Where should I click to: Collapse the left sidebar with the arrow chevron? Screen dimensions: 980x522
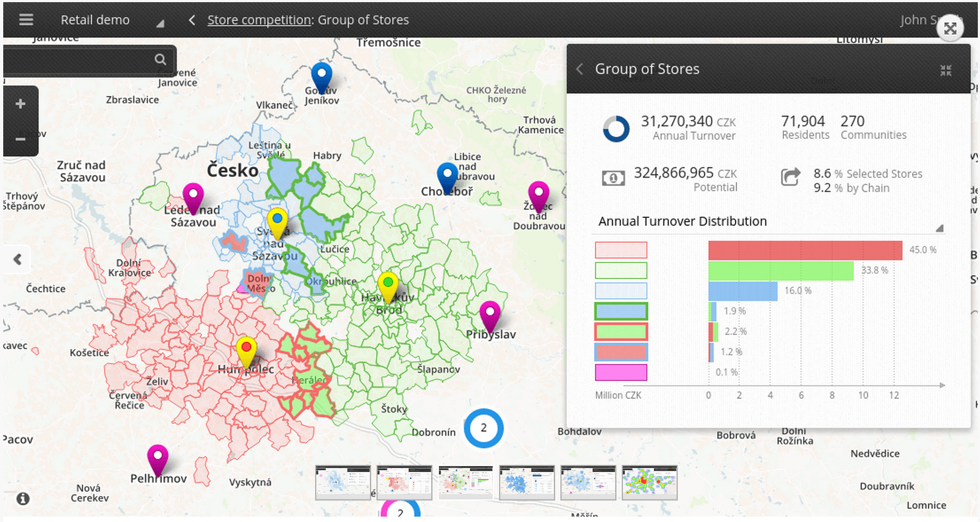[17, 259]
